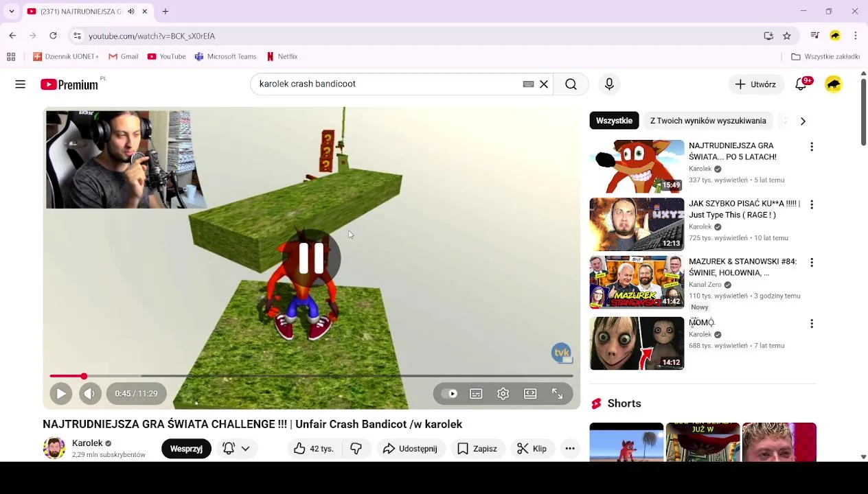This screenshot has height=494, width=868.
Task: Open YouTube bookmark
Action: [167, 56]
